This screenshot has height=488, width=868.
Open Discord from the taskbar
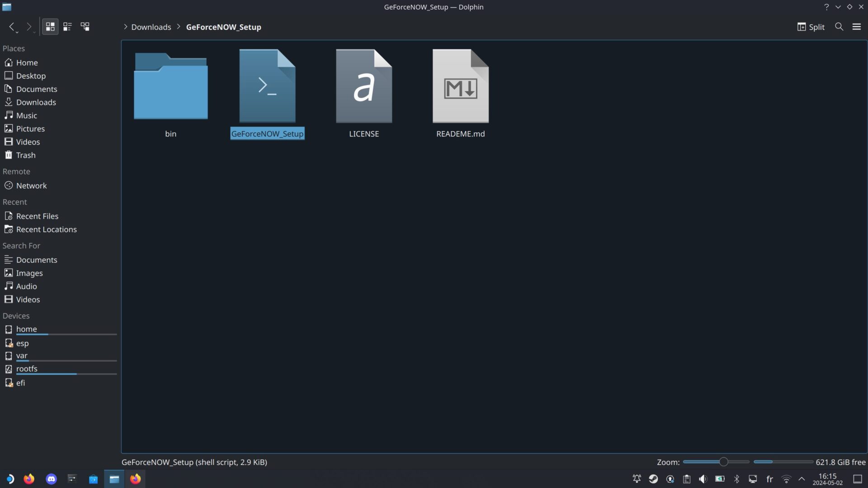point(51,479)
